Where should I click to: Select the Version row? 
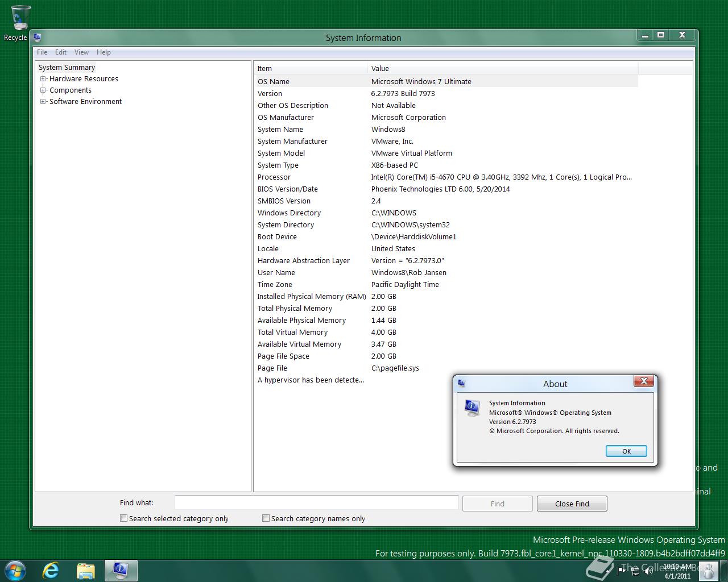pos(446,93)
